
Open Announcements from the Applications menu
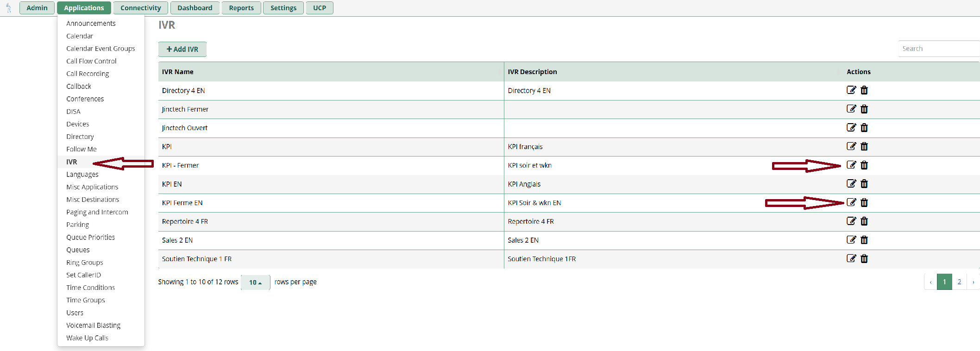pos(91,24)
